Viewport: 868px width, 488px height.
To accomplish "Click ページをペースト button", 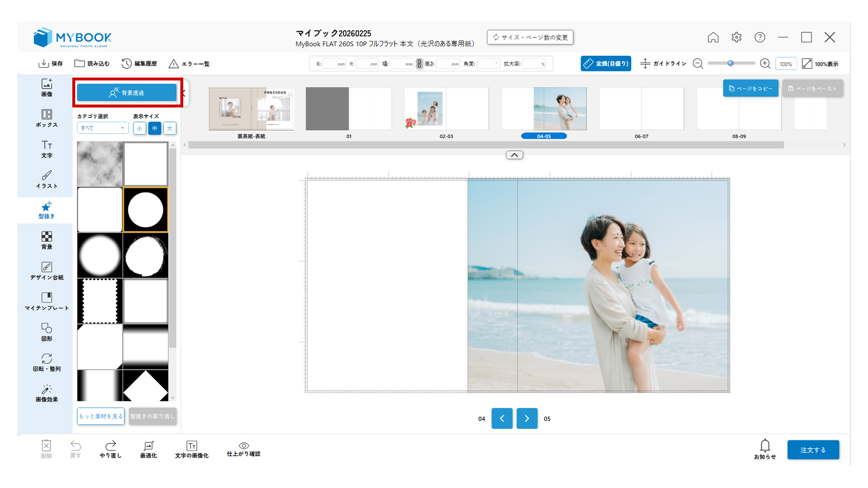I will 813,88.
